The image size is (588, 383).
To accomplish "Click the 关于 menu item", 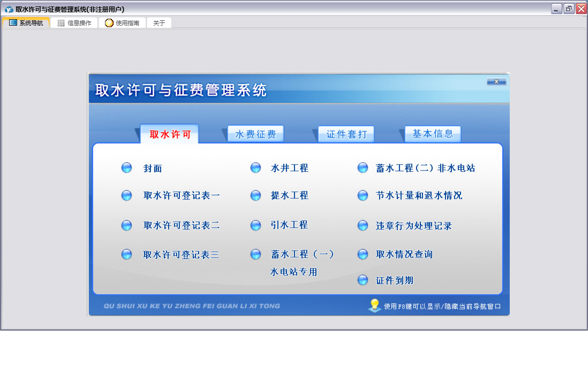I will tap(159, 23).
